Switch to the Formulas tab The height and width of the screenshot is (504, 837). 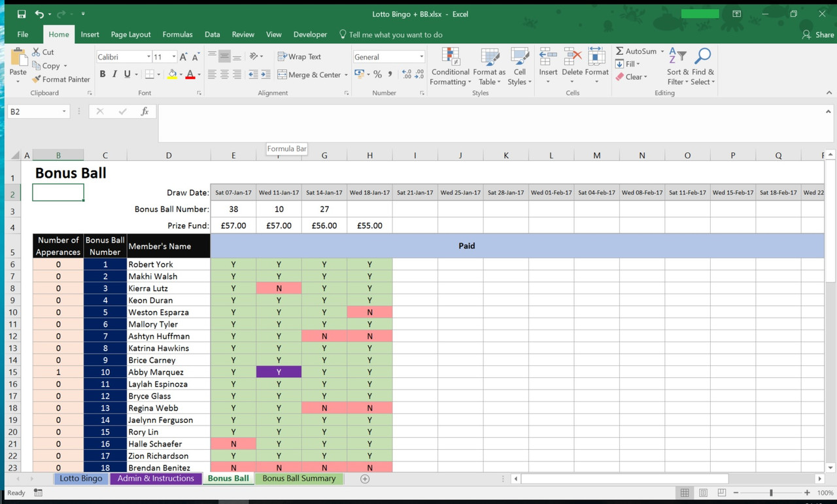coord(177,35)
